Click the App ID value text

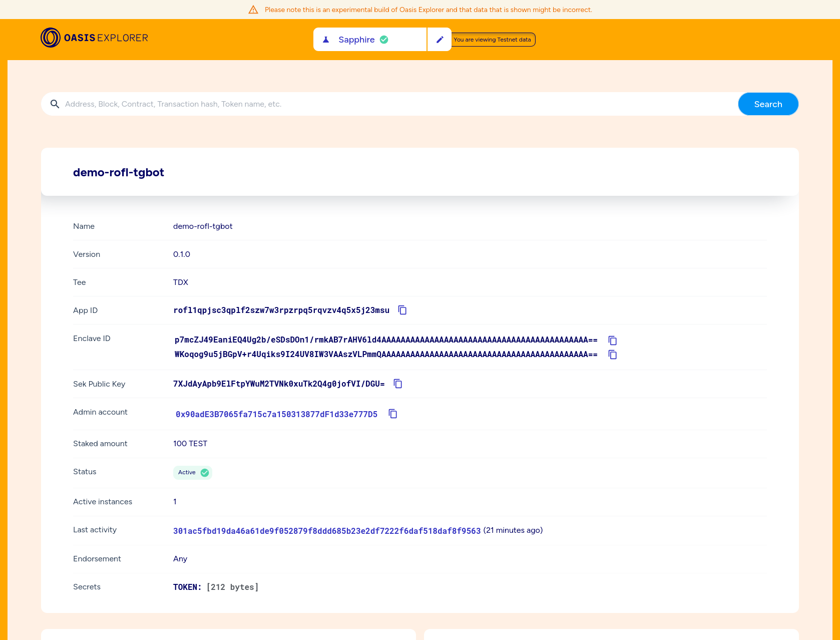pyautogui.click(x=281, y=310)
